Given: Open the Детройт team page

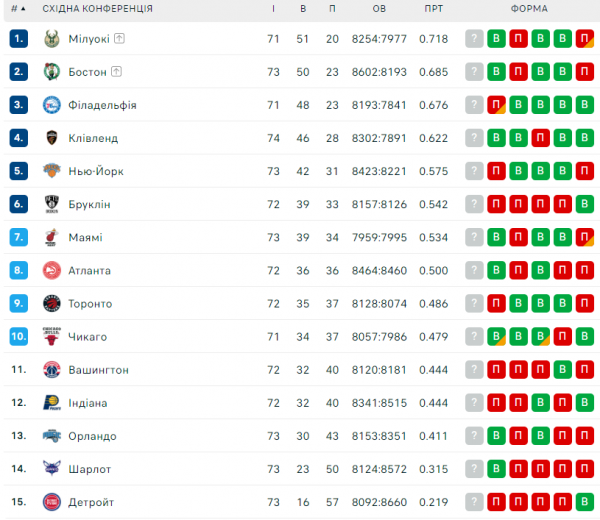Looking at the screenshot, I should click(x=91, y=502).
